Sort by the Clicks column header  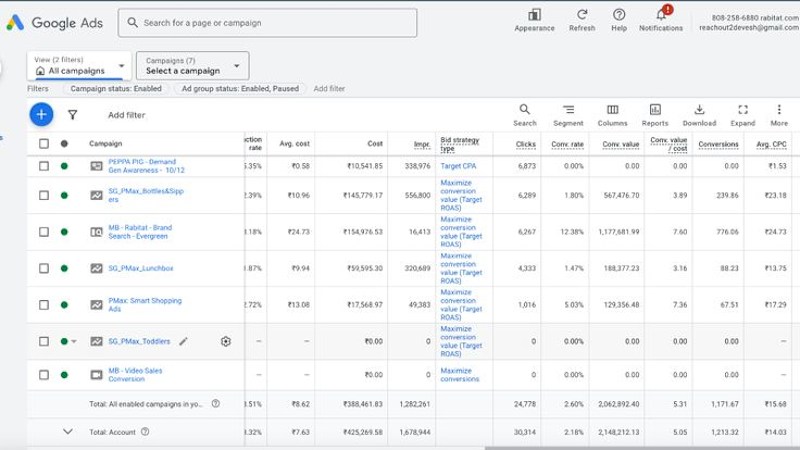coord(526,144)
